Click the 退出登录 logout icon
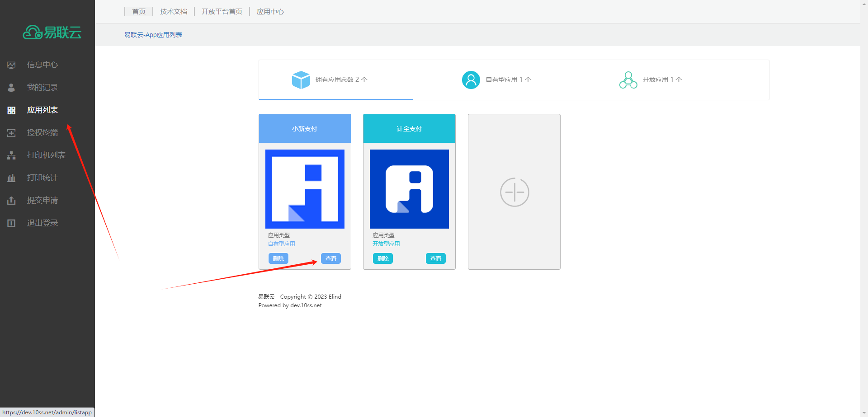The width and height of the screenshot is (868, 417). [11, 223]
